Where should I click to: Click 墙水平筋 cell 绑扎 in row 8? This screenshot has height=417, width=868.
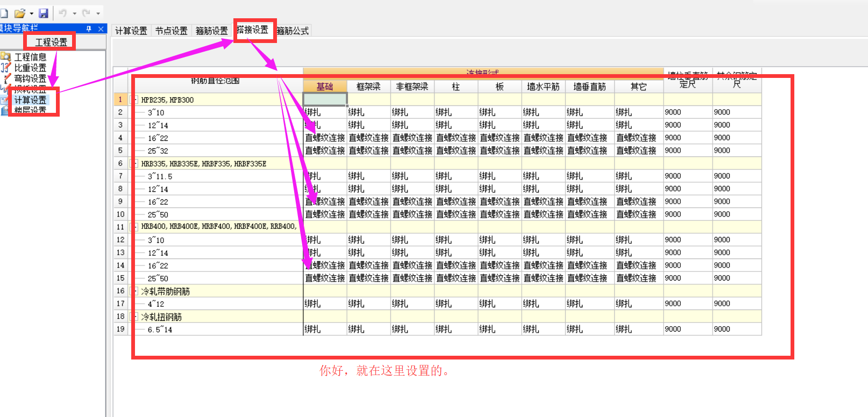[543, 189]
